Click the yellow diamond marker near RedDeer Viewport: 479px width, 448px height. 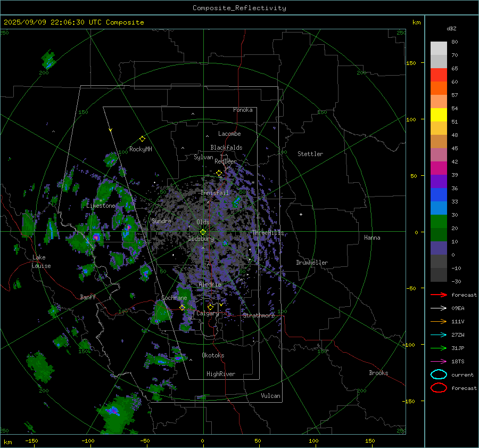[x=219, y=173]
